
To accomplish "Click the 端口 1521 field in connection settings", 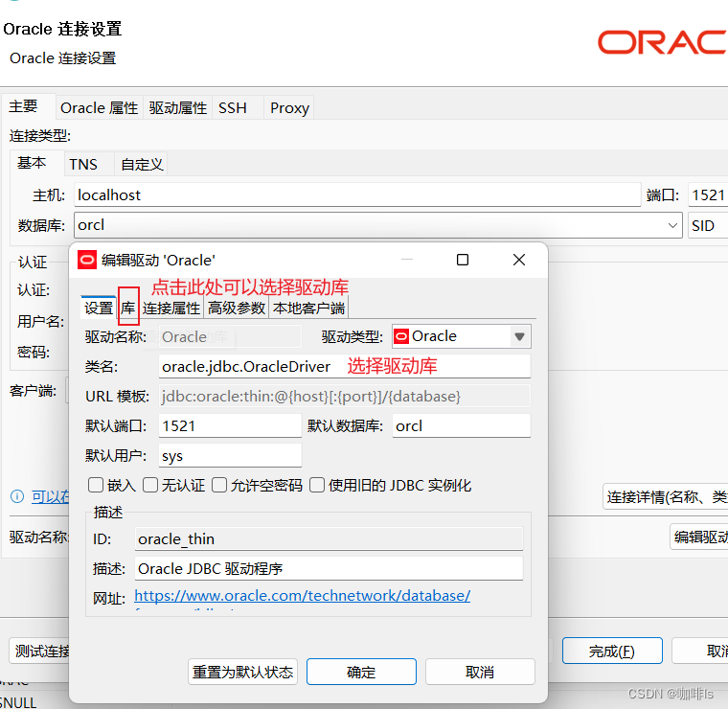I will [708, 195].
